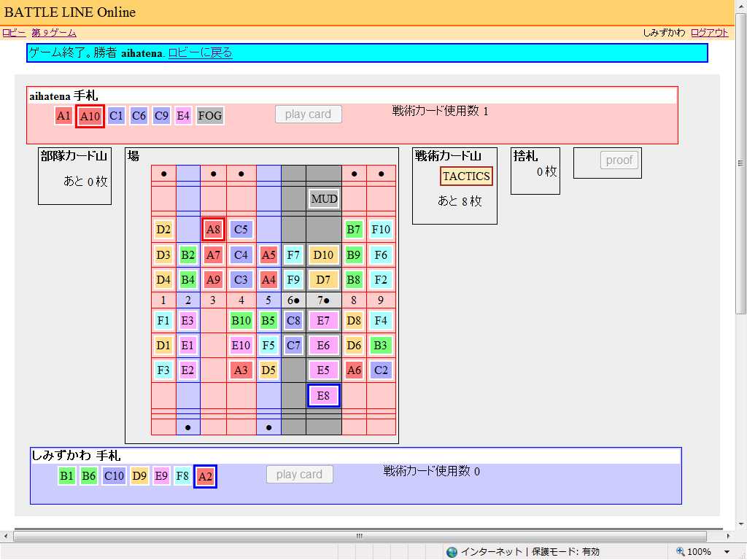747x560 pixels.
Task: Click card F4 in column 9
Action: tap(381, 321)
